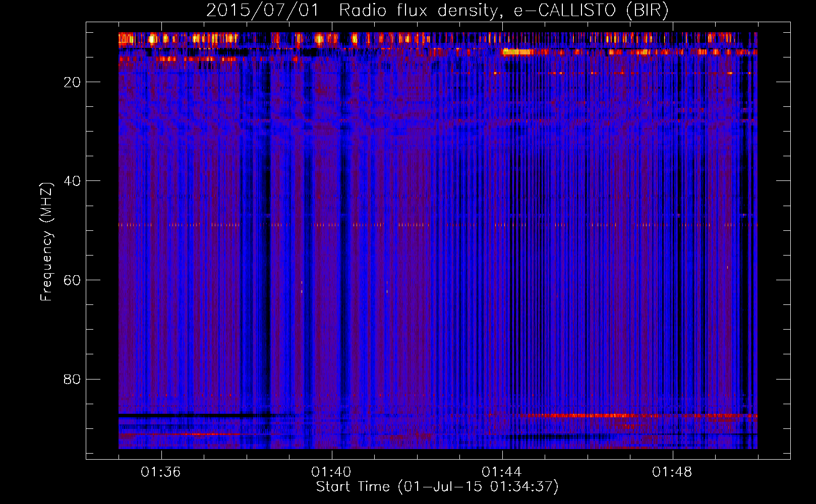Select the 01:40 time tick label
816x504 pixels.
pyautogui.click(x=331, y=472)
